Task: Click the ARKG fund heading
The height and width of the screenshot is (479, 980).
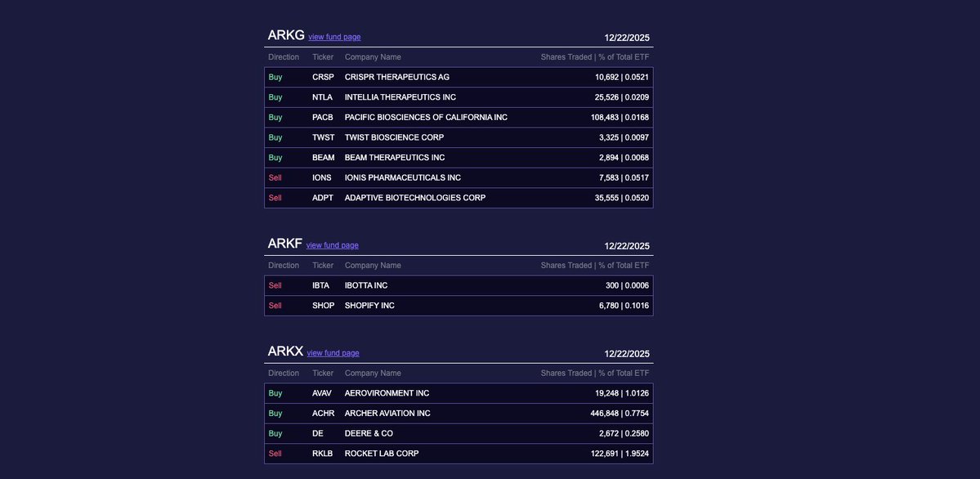Action: [286, 35]
